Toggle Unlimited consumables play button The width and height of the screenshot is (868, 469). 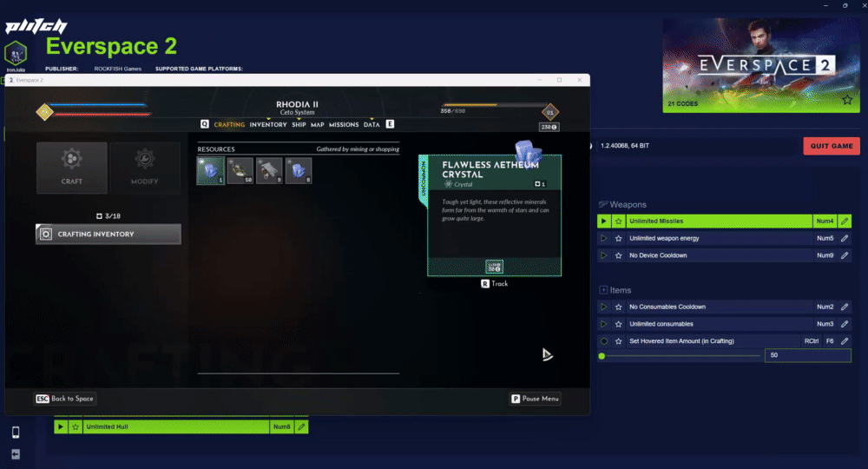coord(603,324)
